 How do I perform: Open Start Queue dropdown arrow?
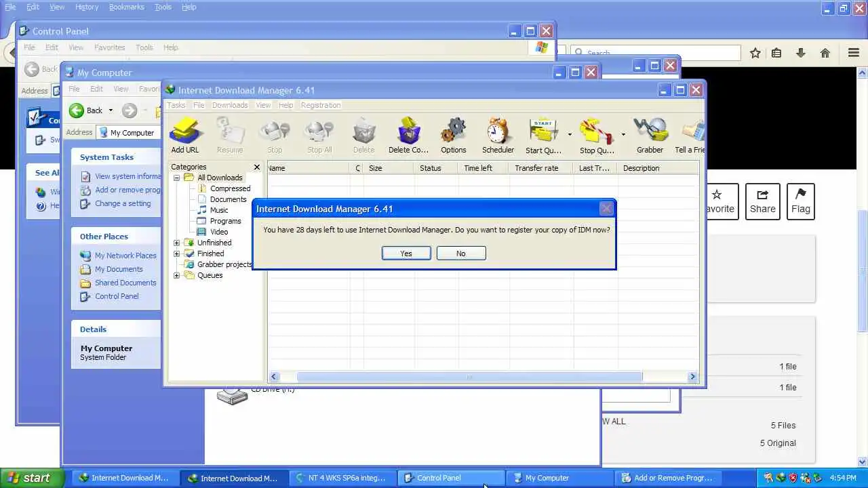pyautogui.click(x=570, y=135)
